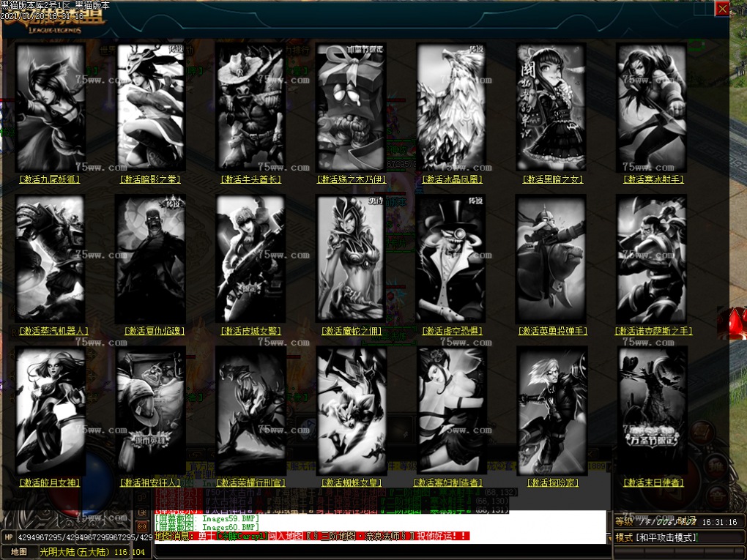Click the 激活诺克萨斯之手 link

[653, 330]
